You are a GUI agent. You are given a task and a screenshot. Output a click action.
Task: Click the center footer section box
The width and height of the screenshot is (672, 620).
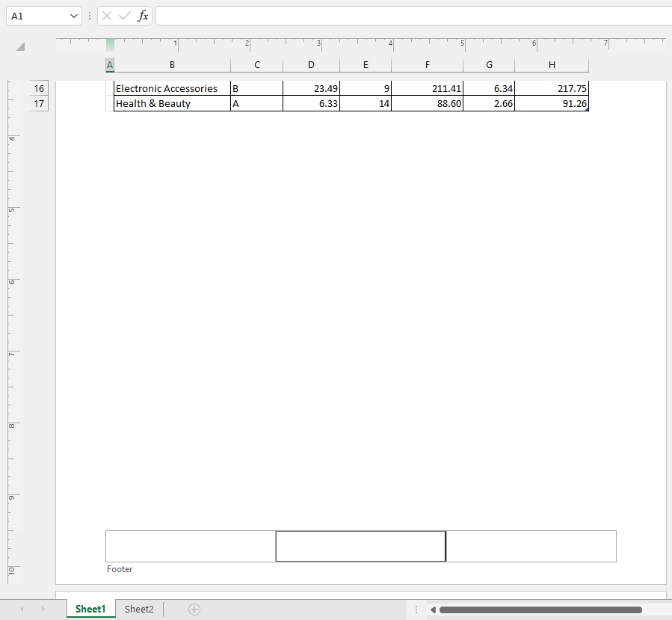pyautogui.click(x=360, y=546)
